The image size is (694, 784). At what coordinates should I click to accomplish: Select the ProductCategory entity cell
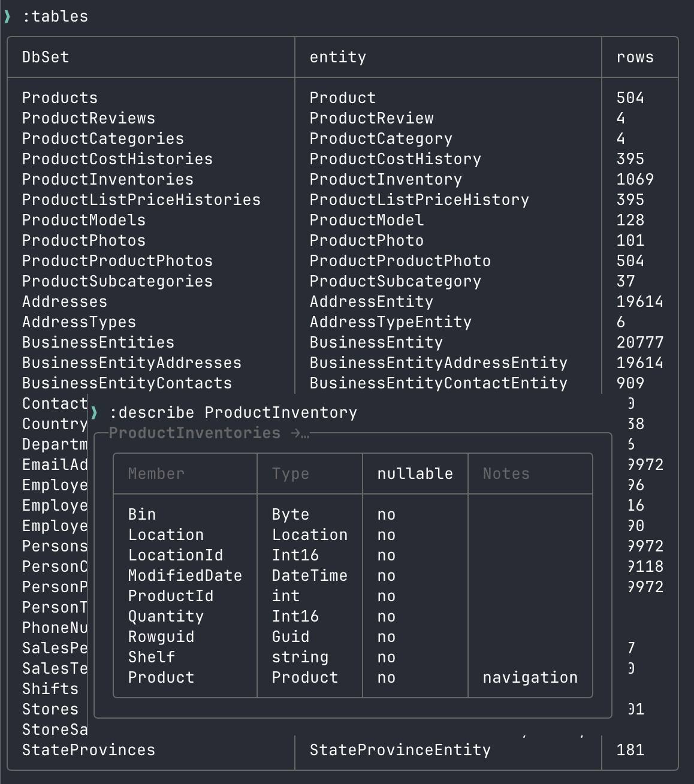pyautogui.click(x=381, y=138)
